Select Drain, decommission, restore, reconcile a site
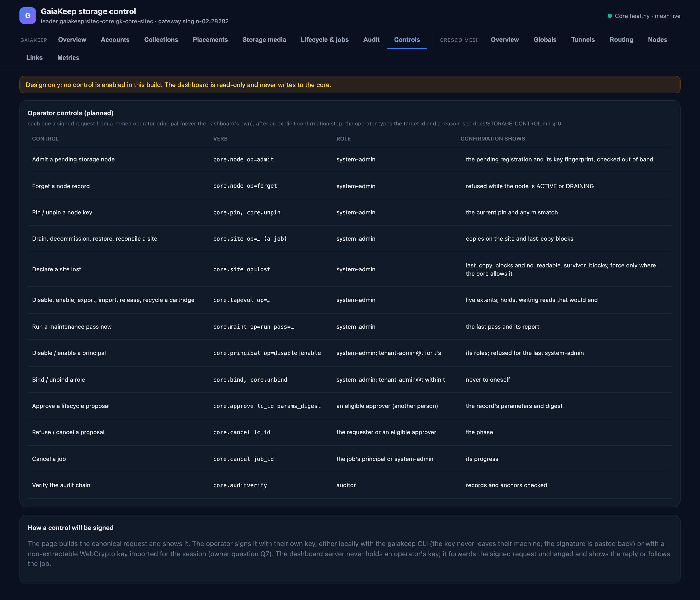 click(350, 238)
